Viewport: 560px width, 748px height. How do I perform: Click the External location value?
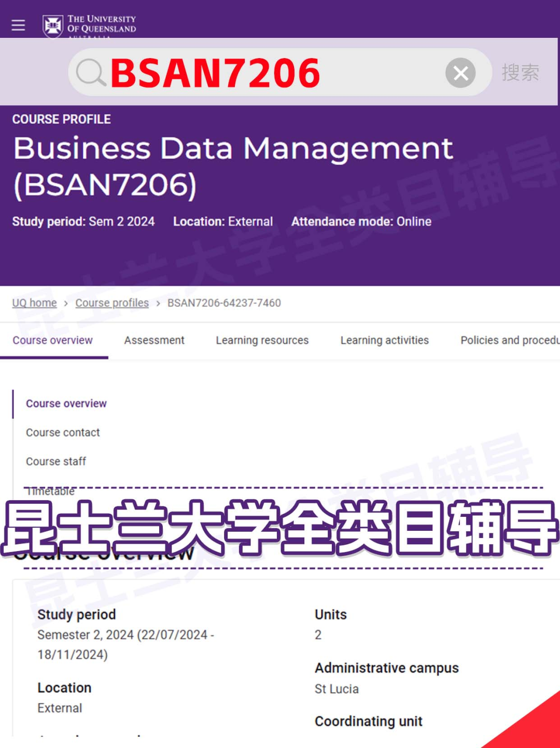[60, 708]
